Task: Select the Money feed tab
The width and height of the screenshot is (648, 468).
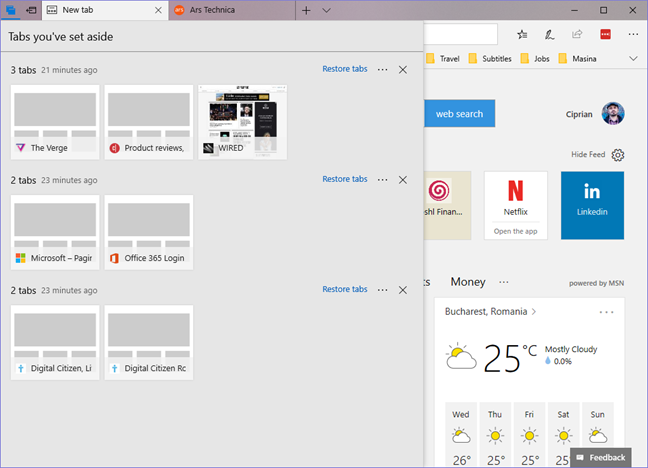Action: (x=468, y=282)
